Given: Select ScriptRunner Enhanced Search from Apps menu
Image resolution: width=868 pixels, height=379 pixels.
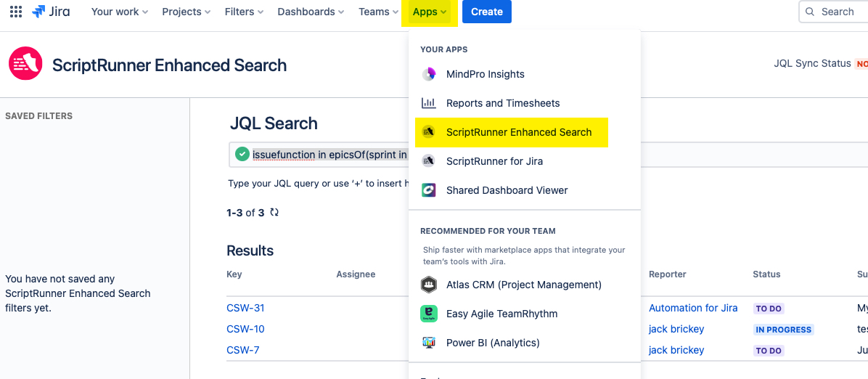Looking at the screenshot, I should pos(518,132).
